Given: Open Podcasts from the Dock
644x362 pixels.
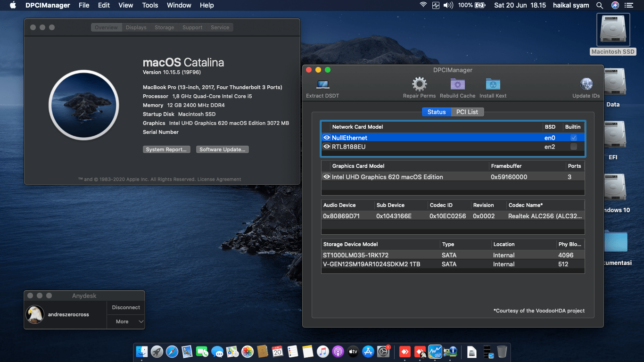Looking at the screenshot, I should (338, 351).
